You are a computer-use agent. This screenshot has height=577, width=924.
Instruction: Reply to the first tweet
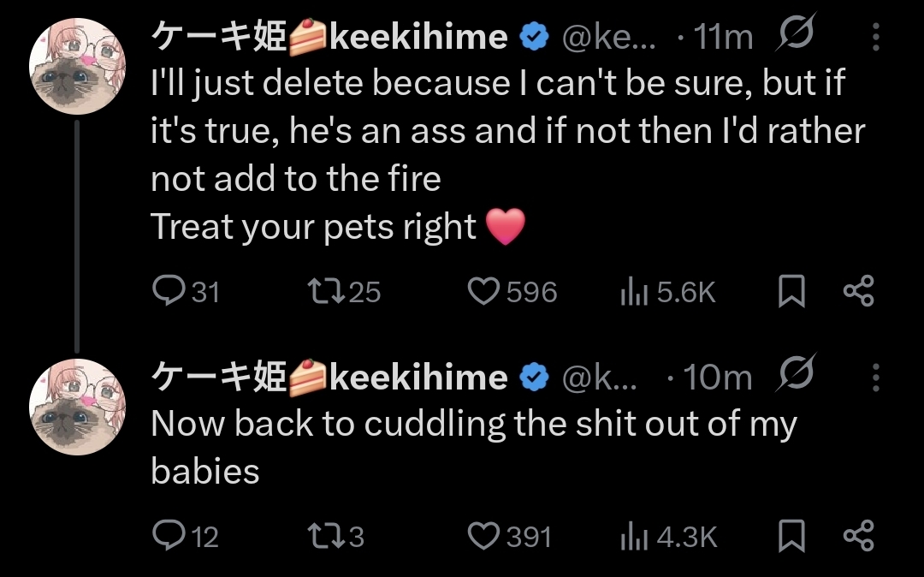(164, 293)
